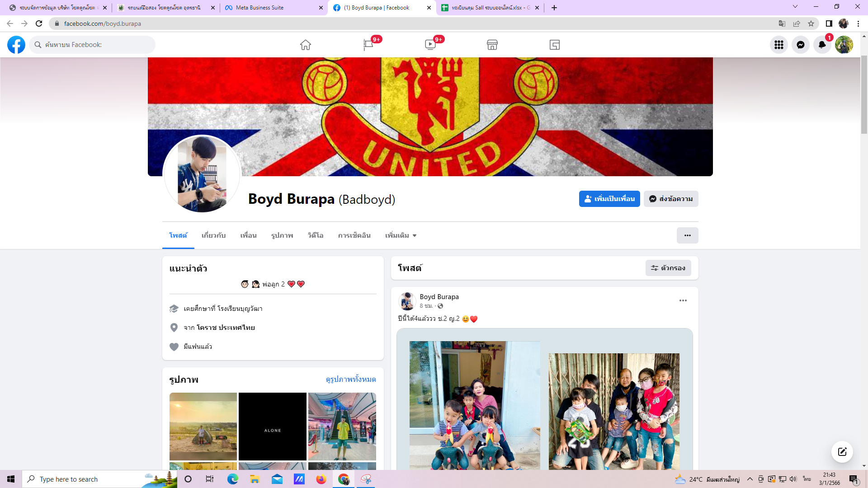Open the Messenger icon in header
Screen dimensions: 868x488
click(x=800, y=45)
